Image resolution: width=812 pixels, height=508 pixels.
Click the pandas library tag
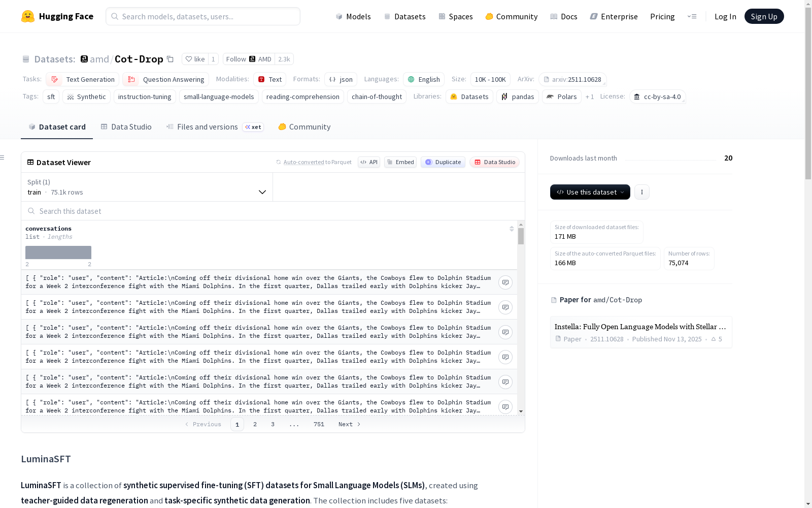tap(518, 97)
